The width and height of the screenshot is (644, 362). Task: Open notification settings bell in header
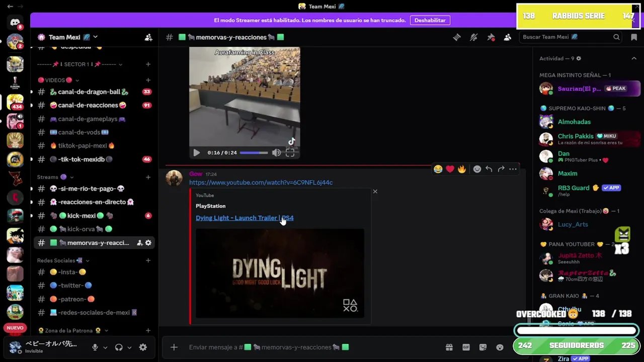pyautogui.click(x=473, y=37)
